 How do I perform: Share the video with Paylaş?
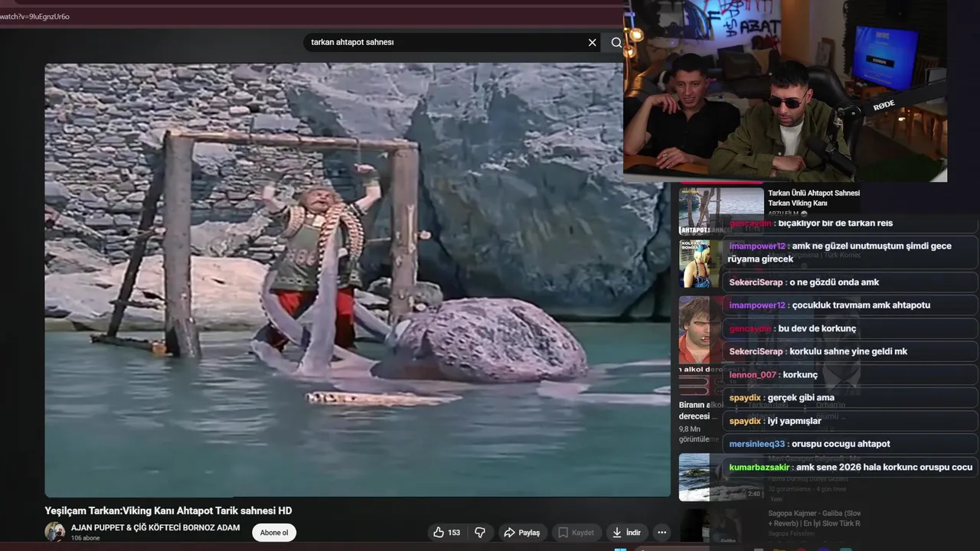tap(522, 533)
